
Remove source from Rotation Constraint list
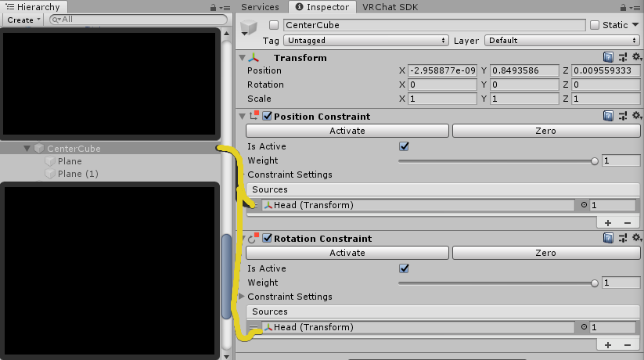(x=627, y=345)
